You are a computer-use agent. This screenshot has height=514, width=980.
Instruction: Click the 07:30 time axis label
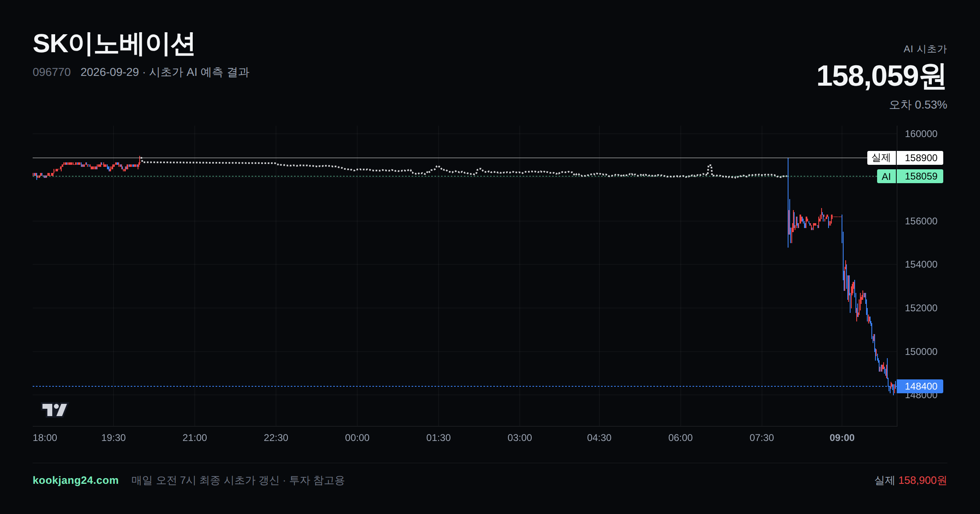(x=762, y=438)
